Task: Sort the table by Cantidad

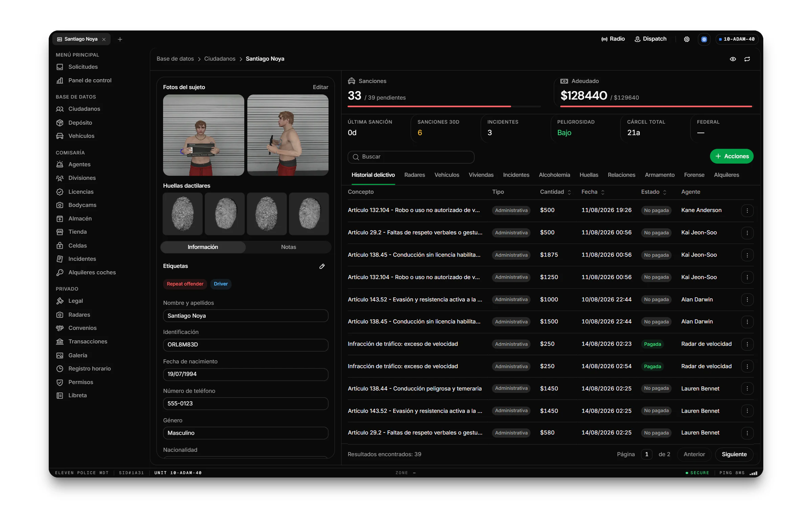Action: pos(555,192)
